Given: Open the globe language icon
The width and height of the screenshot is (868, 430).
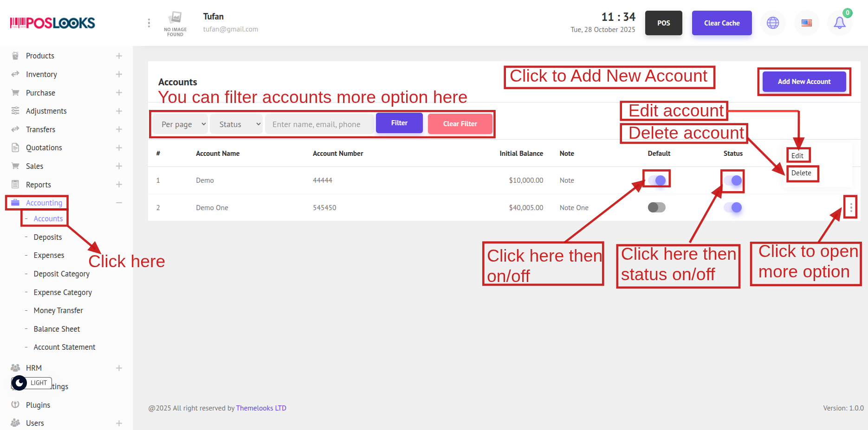Looking at the screenshot, I should (773, 23).
